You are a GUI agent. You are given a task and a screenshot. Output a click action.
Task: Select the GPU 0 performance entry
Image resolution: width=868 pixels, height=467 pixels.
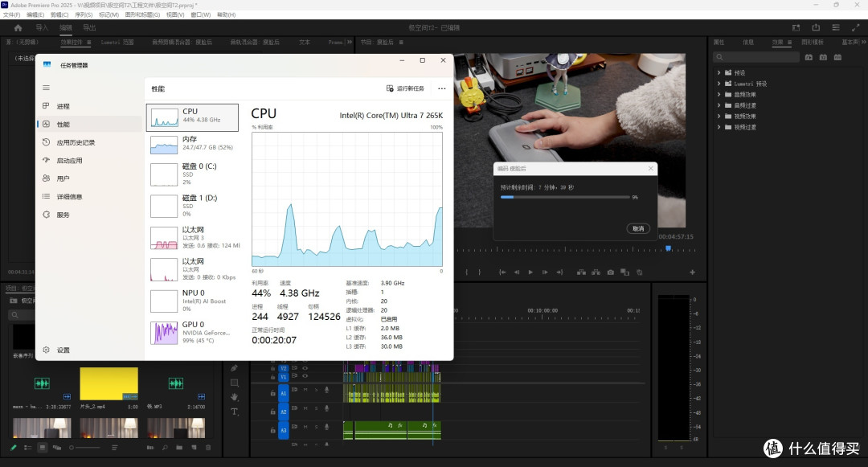193,333
